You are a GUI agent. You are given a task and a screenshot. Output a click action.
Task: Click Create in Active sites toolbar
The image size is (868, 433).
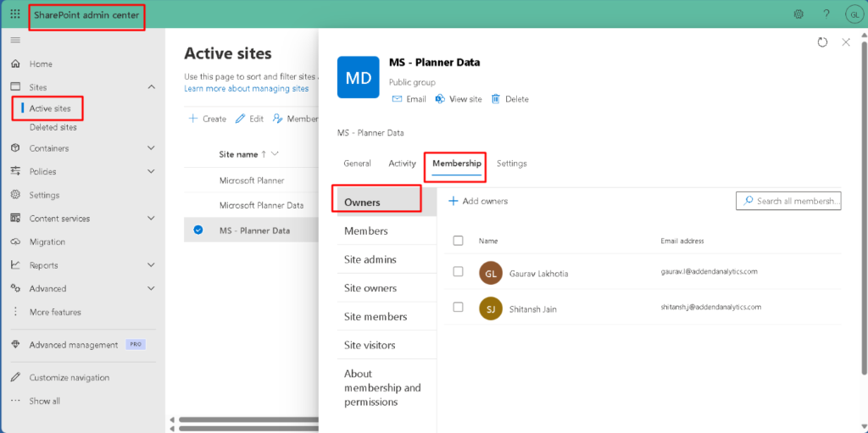click(208, 119)
